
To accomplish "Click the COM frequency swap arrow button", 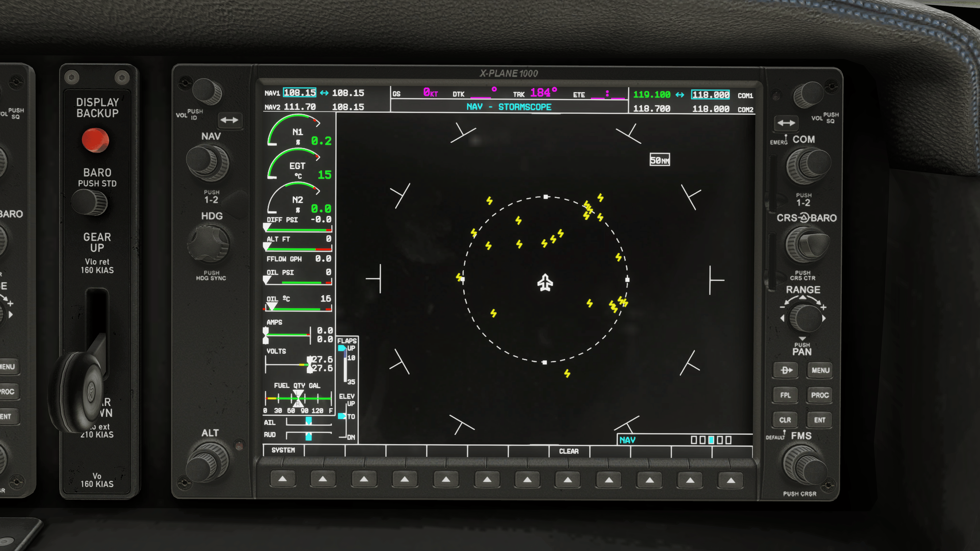I will click(786, 123).
